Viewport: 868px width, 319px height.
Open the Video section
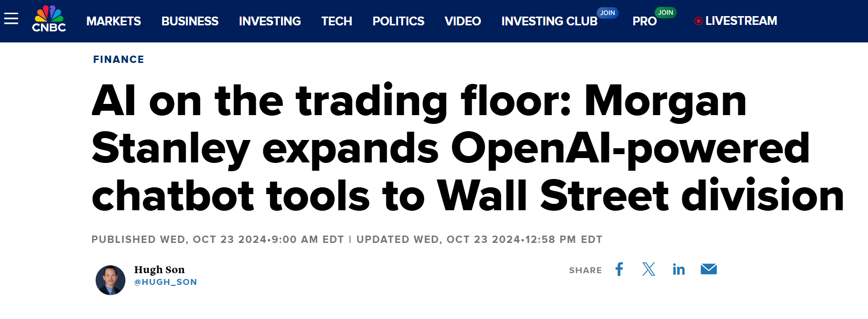tap(463, 21)
